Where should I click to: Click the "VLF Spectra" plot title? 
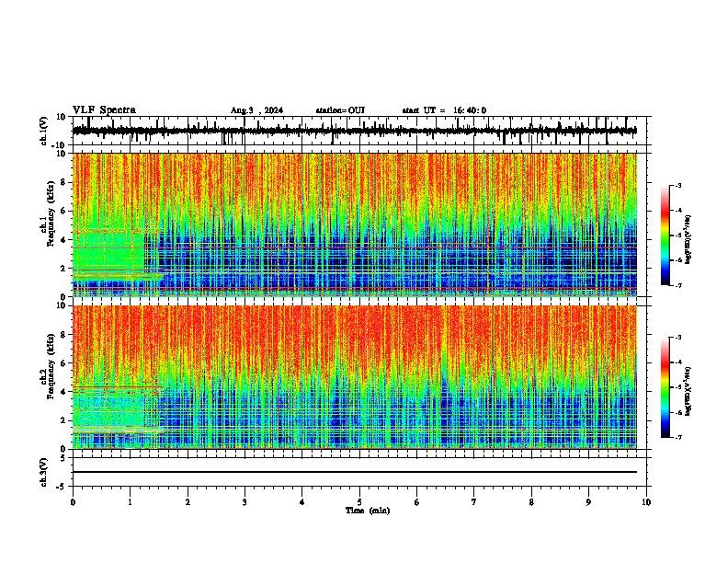(x=104, y=110)
